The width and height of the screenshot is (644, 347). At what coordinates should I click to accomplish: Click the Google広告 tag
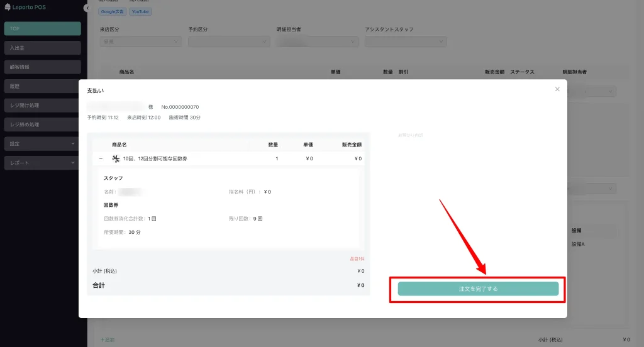point(113,11)
